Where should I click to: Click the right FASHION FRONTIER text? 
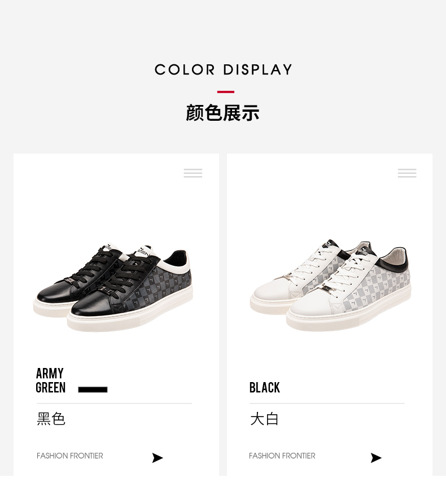pos(282,456)
